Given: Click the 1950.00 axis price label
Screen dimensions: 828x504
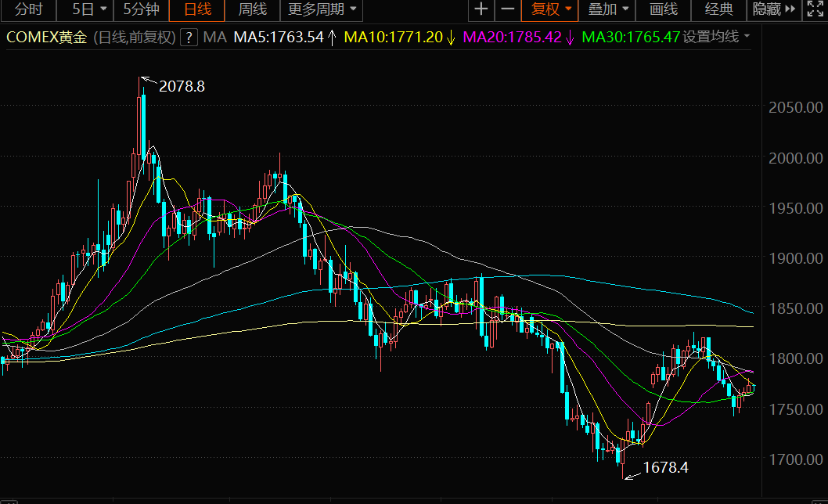Looking at the screenshot, I should pos(795,208).
